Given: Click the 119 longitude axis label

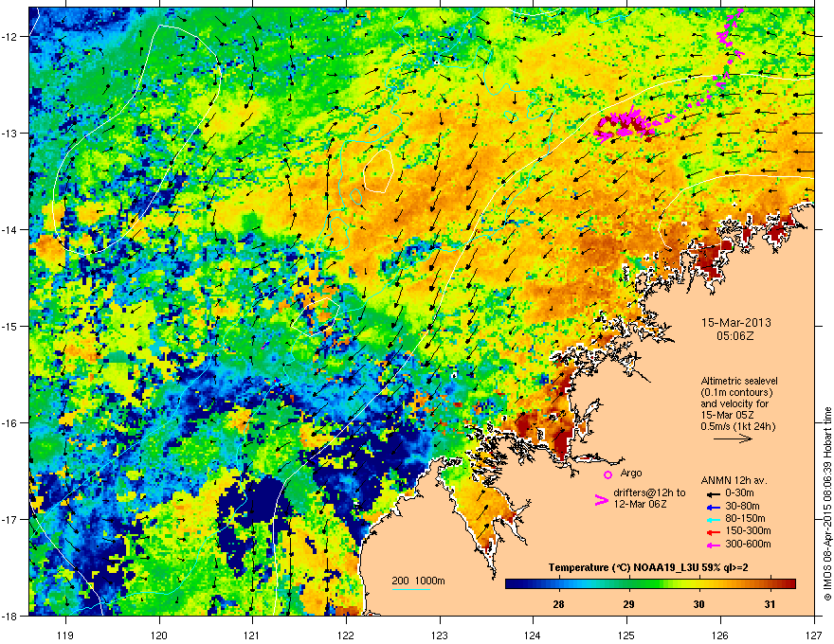Looking at the screenshot, I should [x=66, y=635].
